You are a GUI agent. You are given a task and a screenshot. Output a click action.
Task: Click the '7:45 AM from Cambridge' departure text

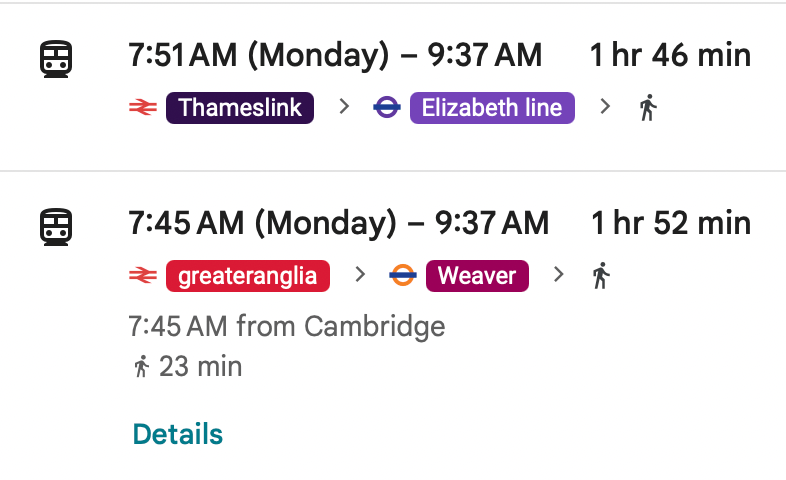tap(286, 326)
